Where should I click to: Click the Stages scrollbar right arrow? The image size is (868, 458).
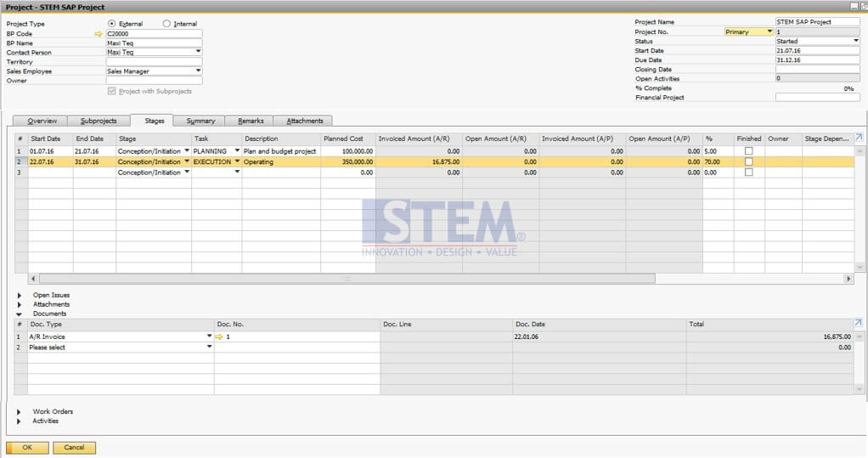click(848, 279)
